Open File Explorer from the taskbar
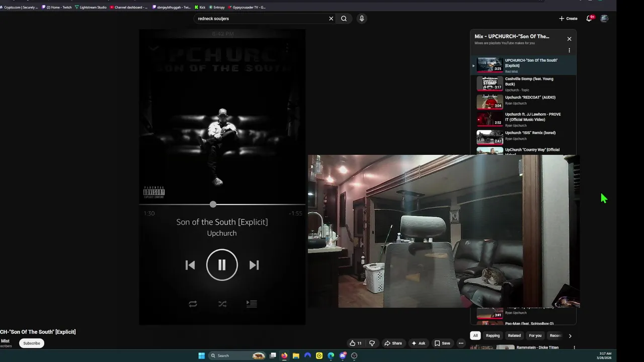Image resolution: width=644 pixels, height=362 pixels. [296, 355]
